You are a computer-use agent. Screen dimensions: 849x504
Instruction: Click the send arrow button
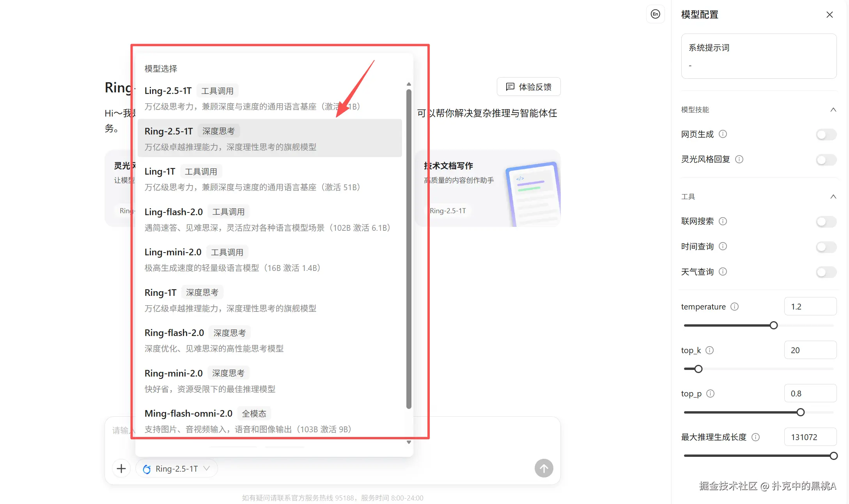[544, 468]
